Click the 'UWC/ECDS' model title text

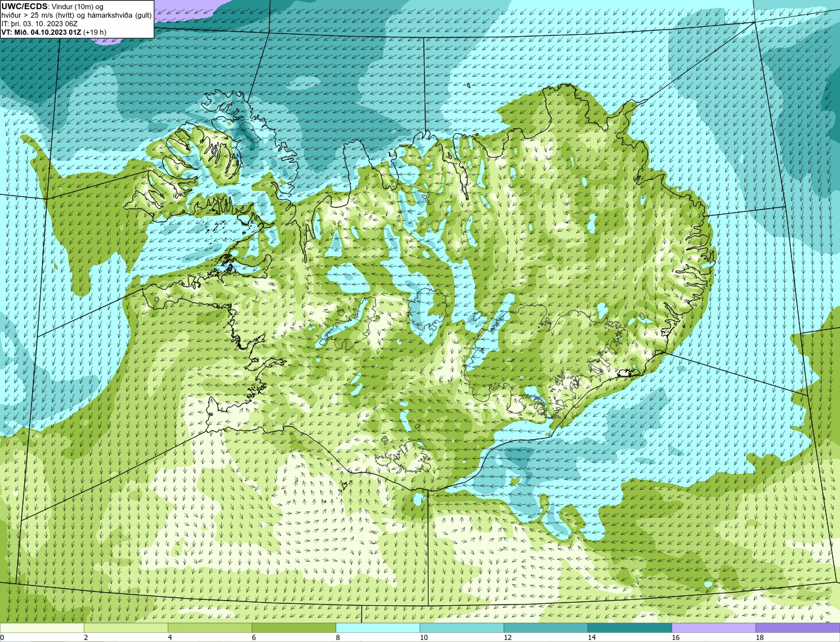click(x=24, y=7)
